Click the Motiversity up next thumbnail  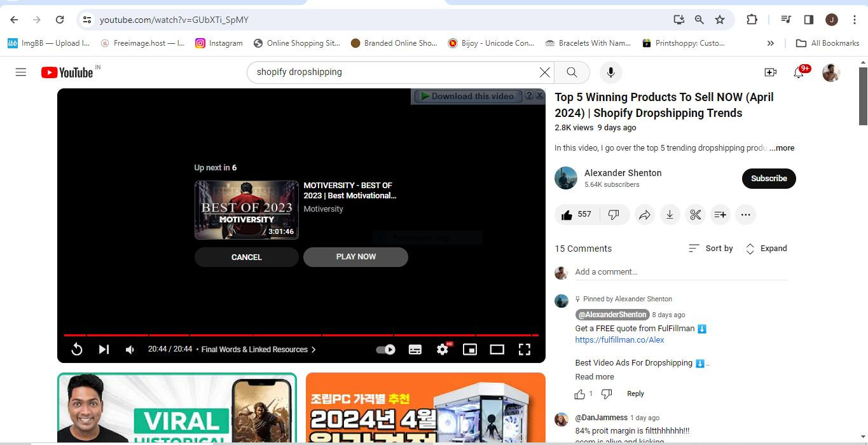click(x=247, y=210)
